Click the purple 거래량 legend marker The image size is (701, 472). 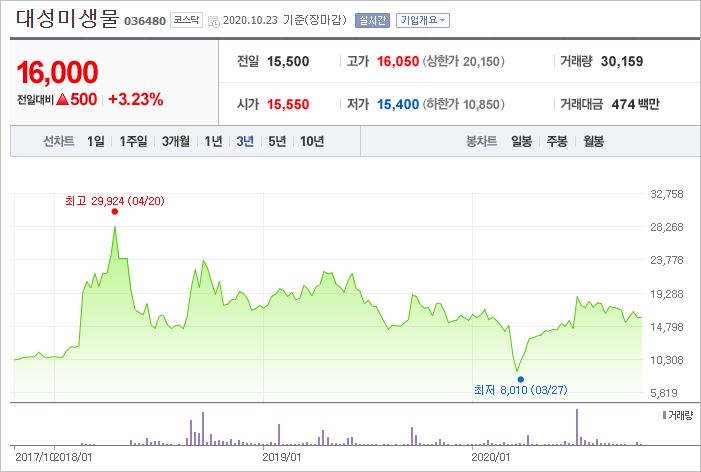(664, 415)
